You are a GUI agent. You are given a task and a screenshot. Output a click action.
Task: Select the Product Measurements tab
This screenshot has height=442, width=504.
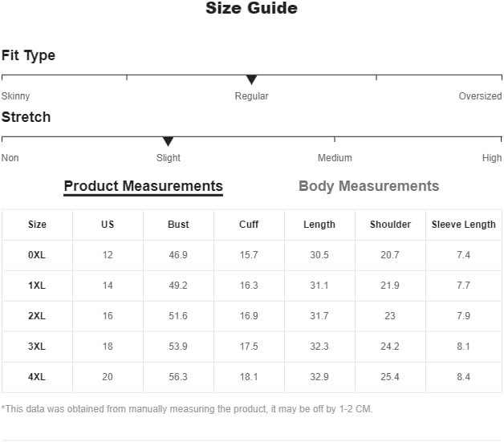tap(143, 186)
